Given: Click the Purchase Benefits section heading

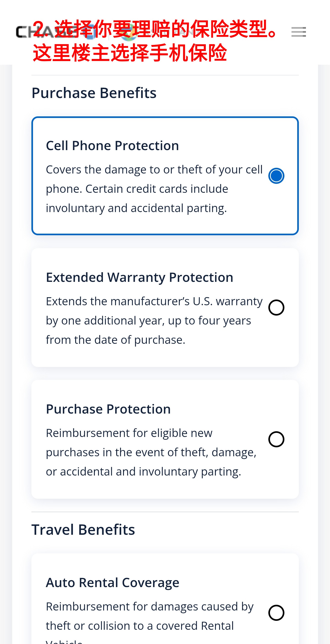Looking at the screenshot, I should tap(94, 93).
